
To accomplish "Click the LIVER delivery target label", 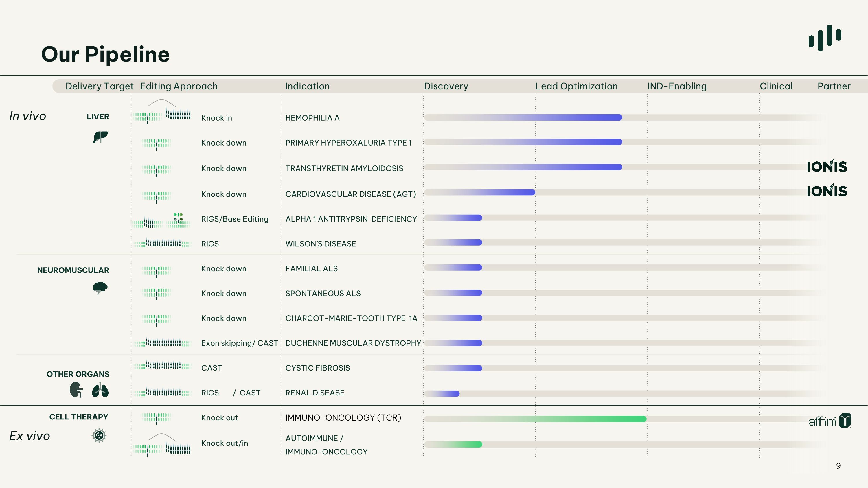I will 98,117.
